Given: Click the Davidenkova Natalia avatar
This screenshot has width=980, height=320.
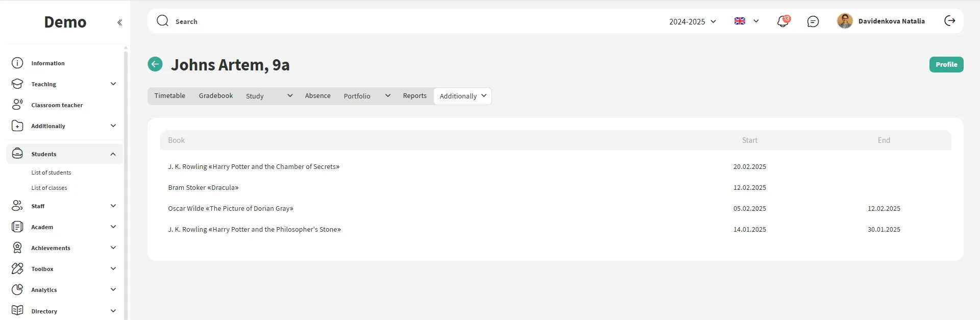Looking at the screenshot, I should [845, 21].
